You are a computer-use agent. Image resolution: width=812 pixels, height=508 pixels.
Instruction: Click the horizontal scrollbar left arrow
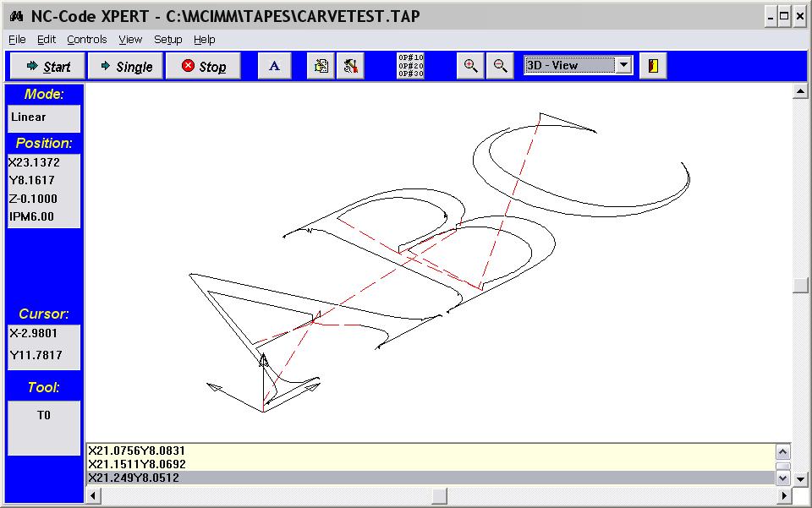point(93,495)
